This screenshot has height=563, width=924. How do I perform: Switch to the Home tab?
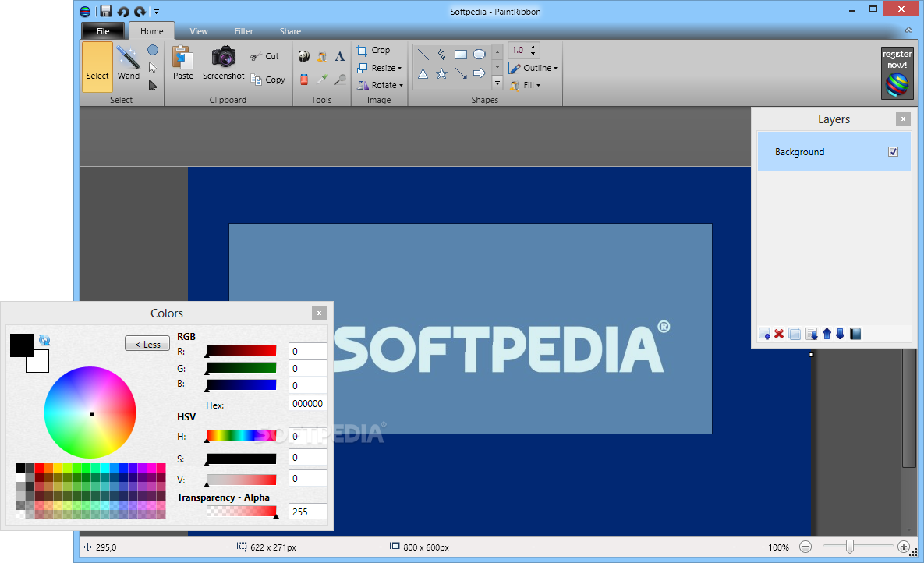[x=151, y=31]
